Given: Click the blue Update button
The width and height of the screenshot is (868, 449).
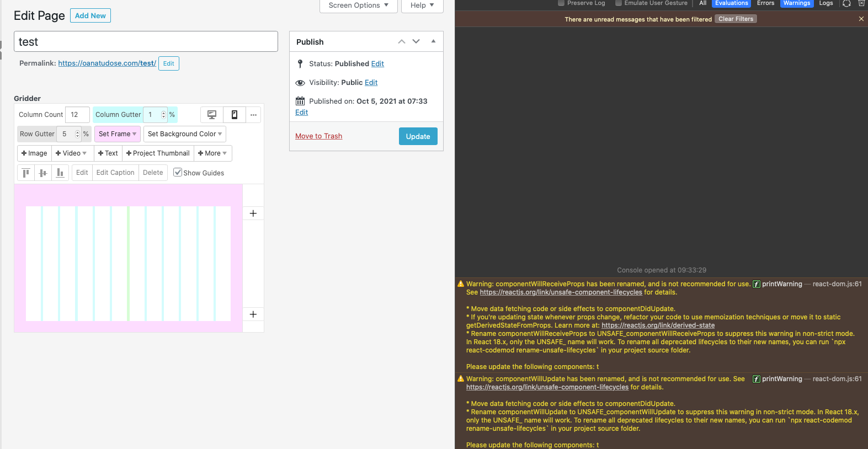Looking at the screenshot, I should point(418,136).
